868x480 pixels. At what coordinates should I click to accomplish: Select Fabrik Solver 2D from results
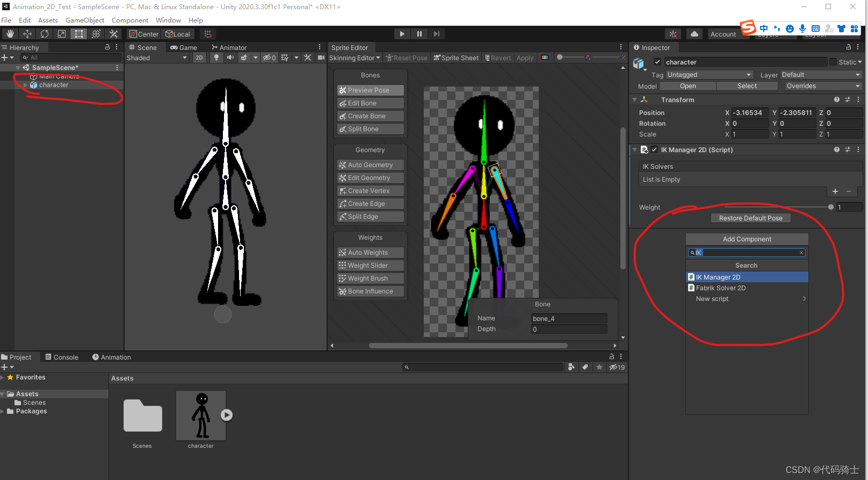(x=747, y=288)
